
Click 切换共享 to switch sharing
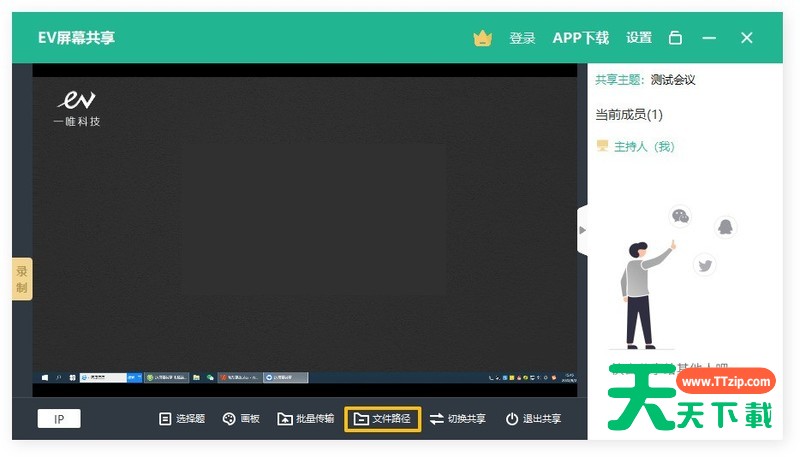(x=458, y=419)
